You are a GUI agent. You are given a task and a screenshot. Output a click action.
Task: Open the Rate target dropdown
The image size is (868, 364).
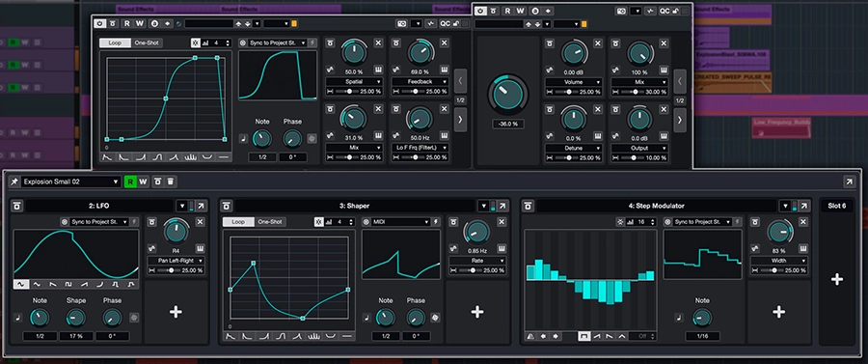(x=477, y=261)
